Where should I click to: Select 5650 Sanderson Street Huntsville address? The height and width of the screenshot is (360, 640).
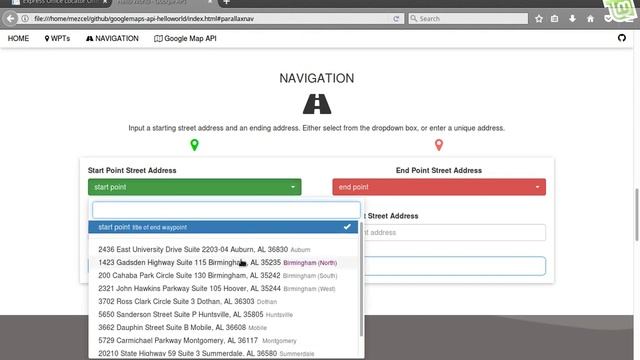pyautogui.click(x=223, y=315)
